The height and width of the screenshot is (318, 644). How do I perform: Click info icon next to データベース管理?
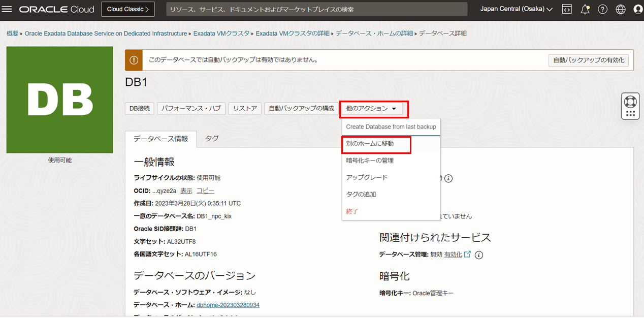(x=478, y=255)
